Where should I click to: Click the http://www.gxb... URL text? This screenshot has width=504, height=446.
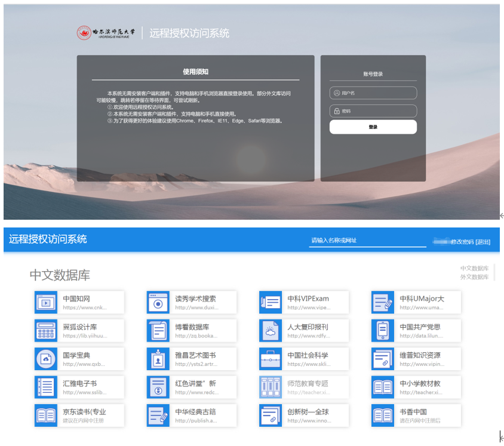tap(84, 364)
